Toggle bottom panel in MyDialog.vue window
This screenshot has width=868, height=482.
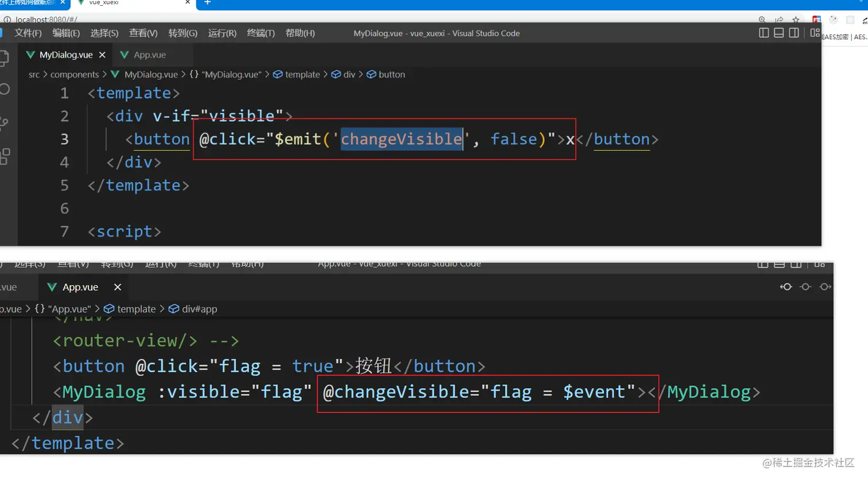point(778,33)
